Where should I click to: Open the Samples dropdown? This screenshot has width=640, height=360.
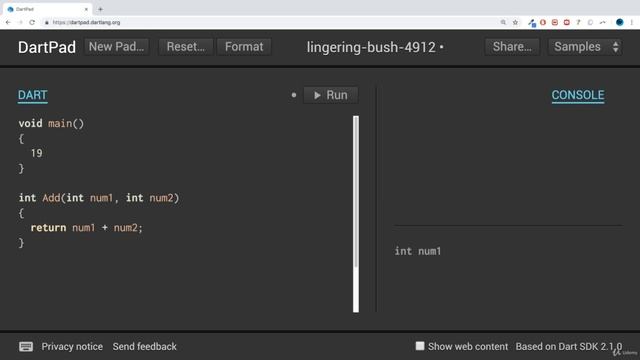click(x=585, y=47)
